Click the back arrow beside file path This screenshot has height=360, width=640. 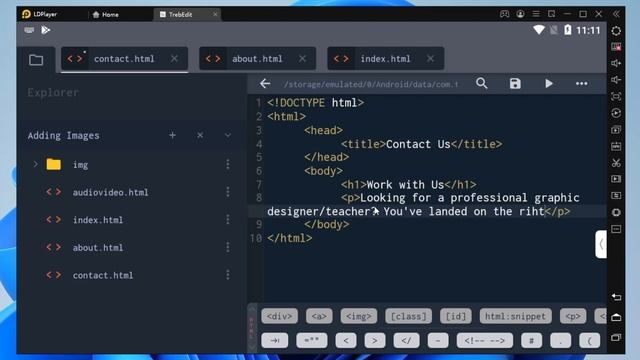point(265,84)
